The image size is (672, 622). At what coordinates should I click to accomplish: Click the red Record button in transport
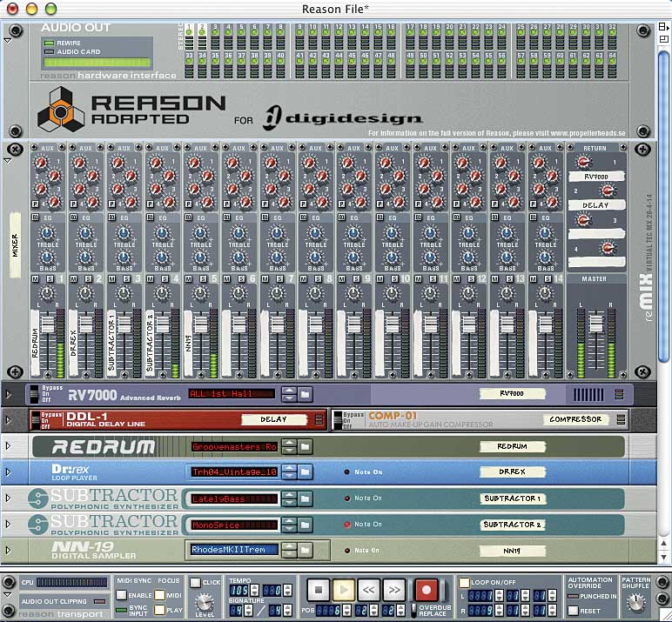coord(427,591)
